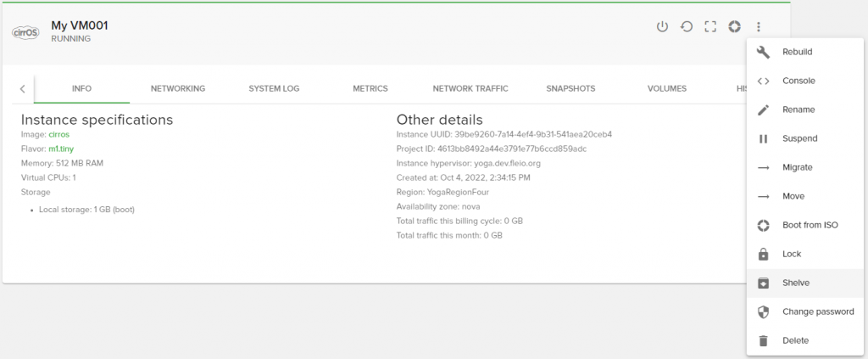This screenshot has height=359, width=868.
Task: Select Rebuild from the actions menu
Action: 805,52
